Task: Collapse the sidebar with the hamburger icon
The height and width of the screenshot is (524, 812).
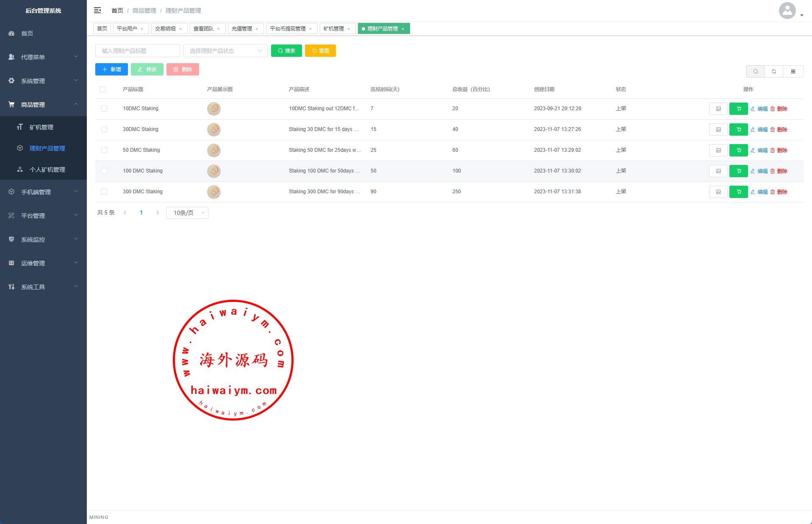Action: coord(97,10)
